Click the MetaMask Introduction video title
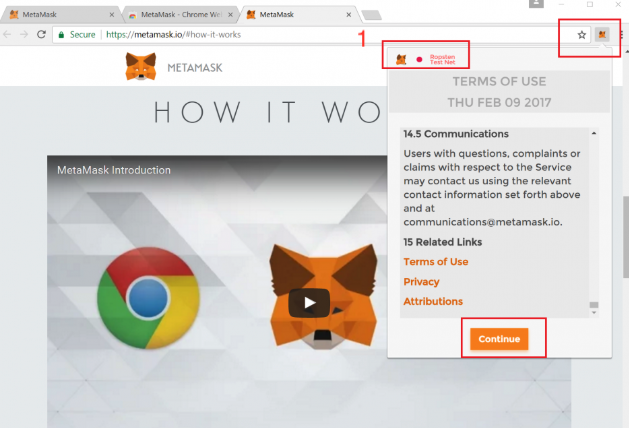Viewport: 629px width, 428px height. [x=114, y=170]
